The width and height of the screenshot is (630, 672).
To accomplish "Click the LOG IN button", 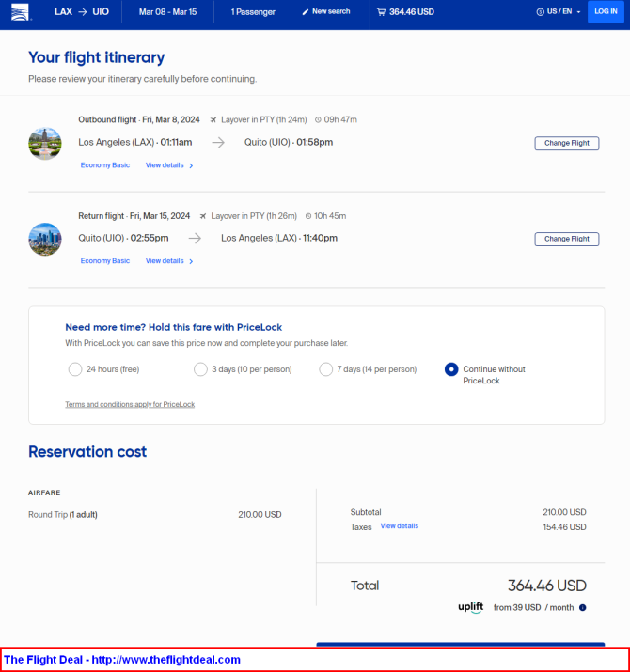I will click(x=606, y=12).
